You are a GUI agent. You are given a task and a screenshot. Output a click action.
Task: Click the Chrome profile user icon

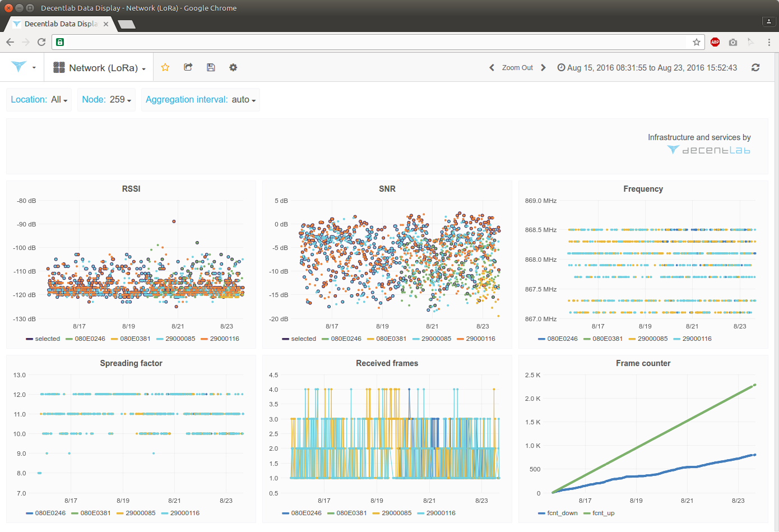(769, 21)
